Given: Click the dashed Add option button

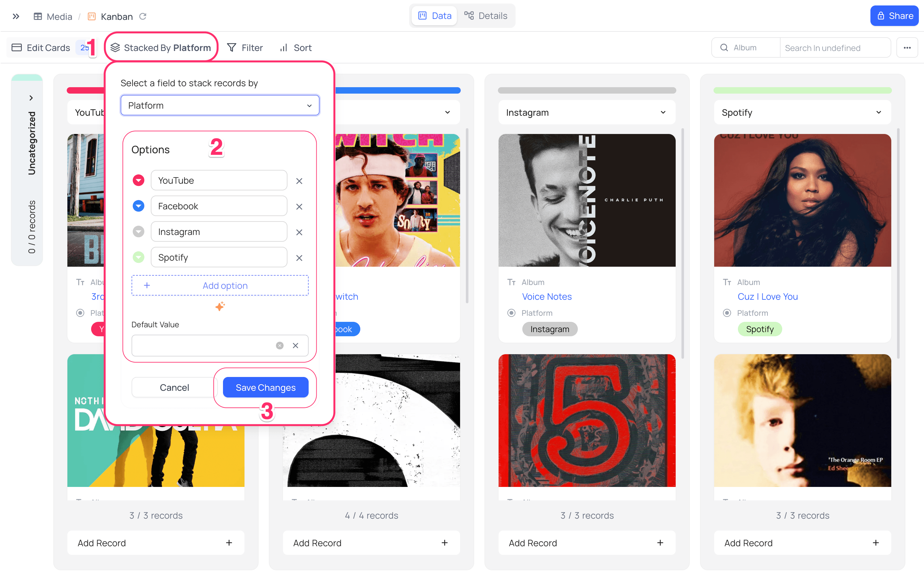Looking at the screenshot, I should pos(220,285).
